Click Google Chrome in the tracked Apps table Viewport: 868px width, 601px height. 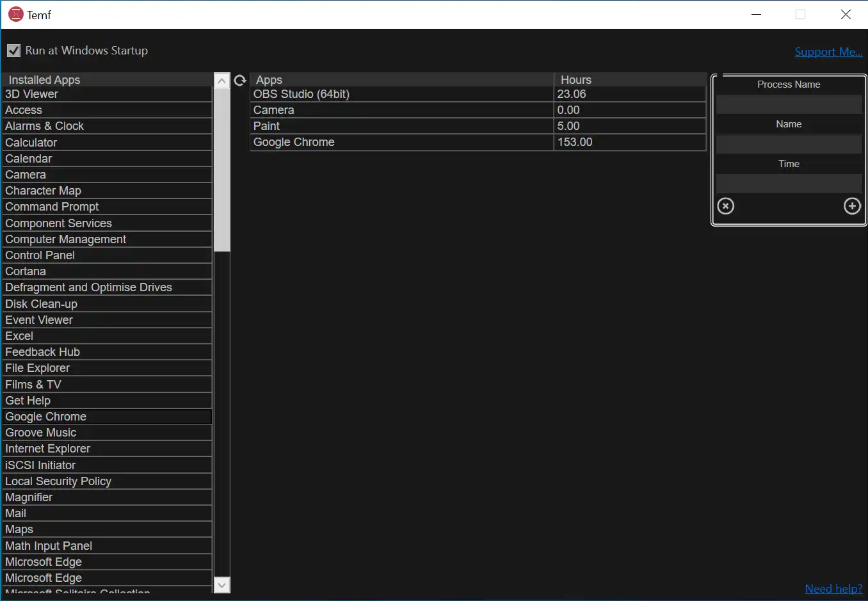coord(401,142)
